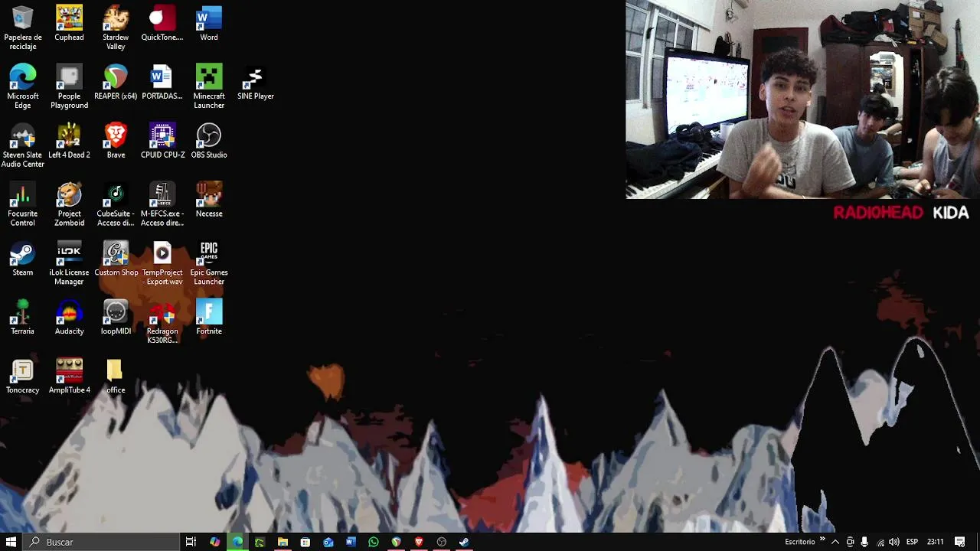Switch to OBS Studio in the taskbar

441,542
